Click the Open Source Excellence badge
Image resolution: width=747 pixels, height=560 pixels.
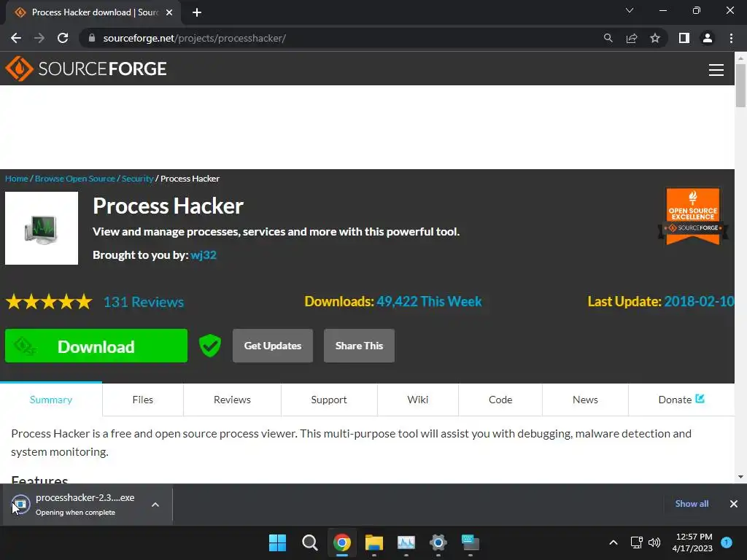pyautogui.click(x=693, y=216)
